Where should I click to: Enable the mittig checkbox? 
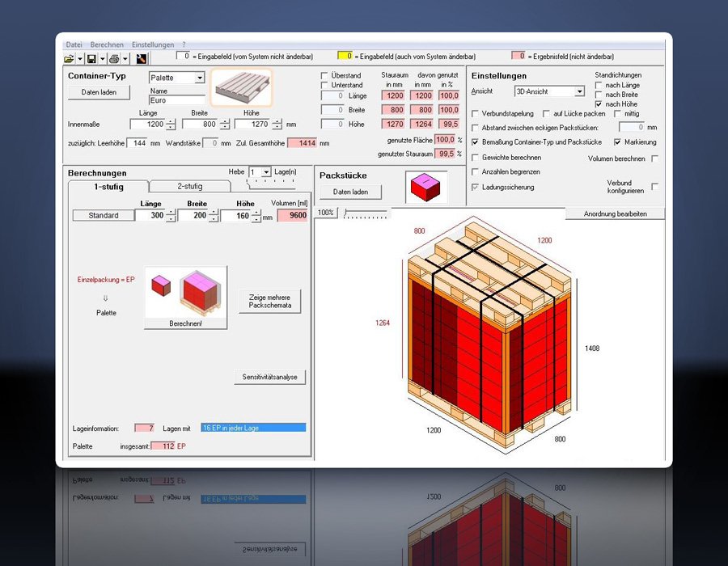point(617,114)
